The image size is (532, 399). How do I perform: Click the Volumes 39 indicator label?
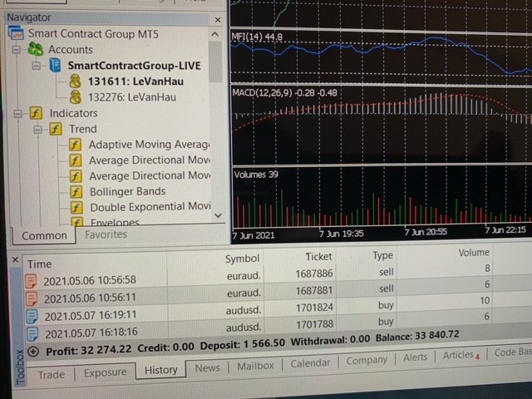256,175
